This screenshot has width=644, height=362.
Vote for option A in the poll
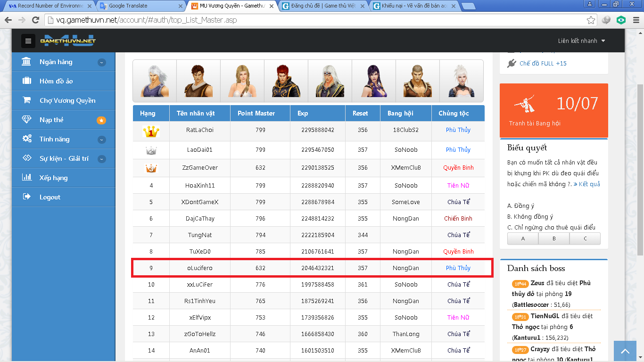(522, 239)
